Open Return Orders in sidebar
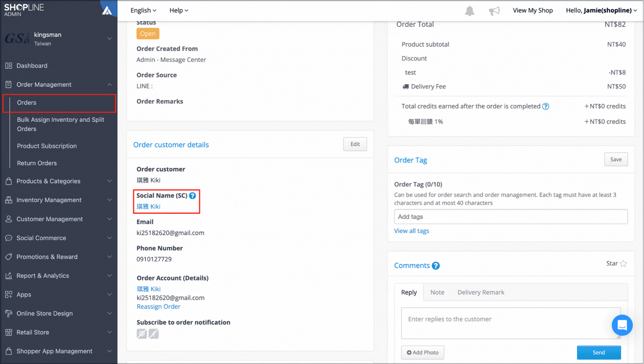 (37, 163)
